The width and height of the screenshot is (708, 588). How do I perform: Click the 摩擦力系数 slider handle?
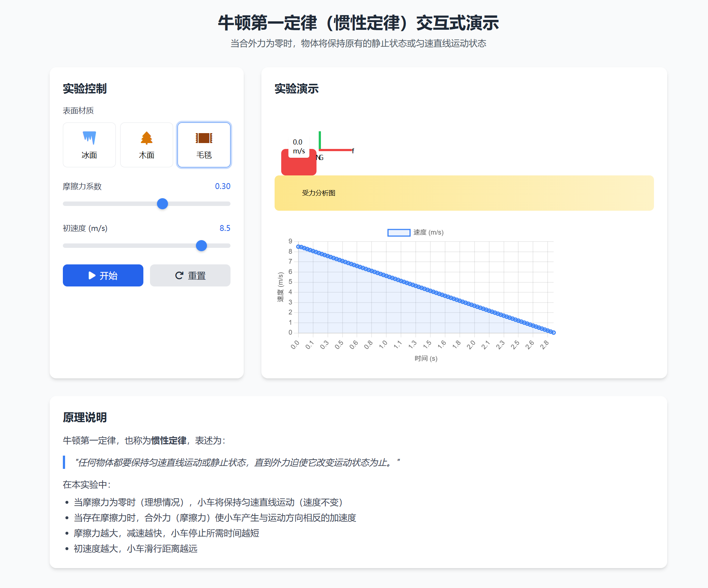point(162,204)
